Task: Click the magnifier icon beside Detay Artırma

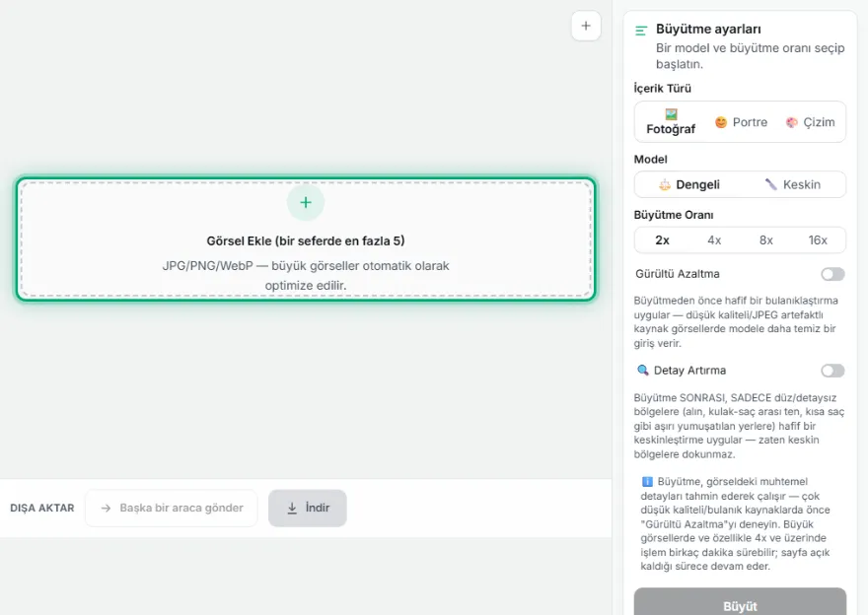Action: pyautogui.click(x=643, y=370)
